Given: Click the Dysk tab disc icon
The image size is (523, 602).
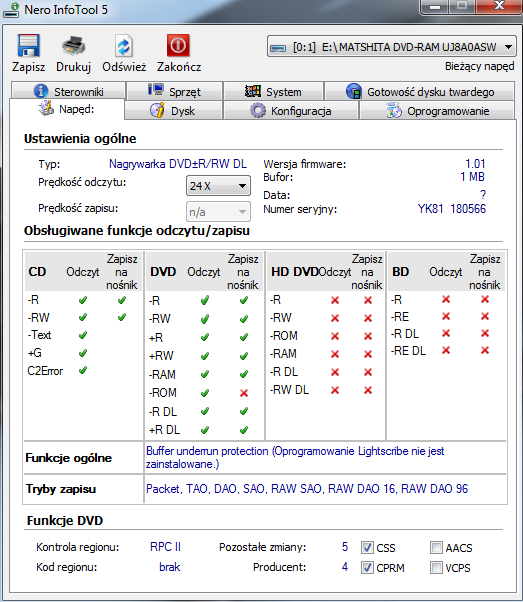Looking at the screenshot, I should [x=157, y=110].
